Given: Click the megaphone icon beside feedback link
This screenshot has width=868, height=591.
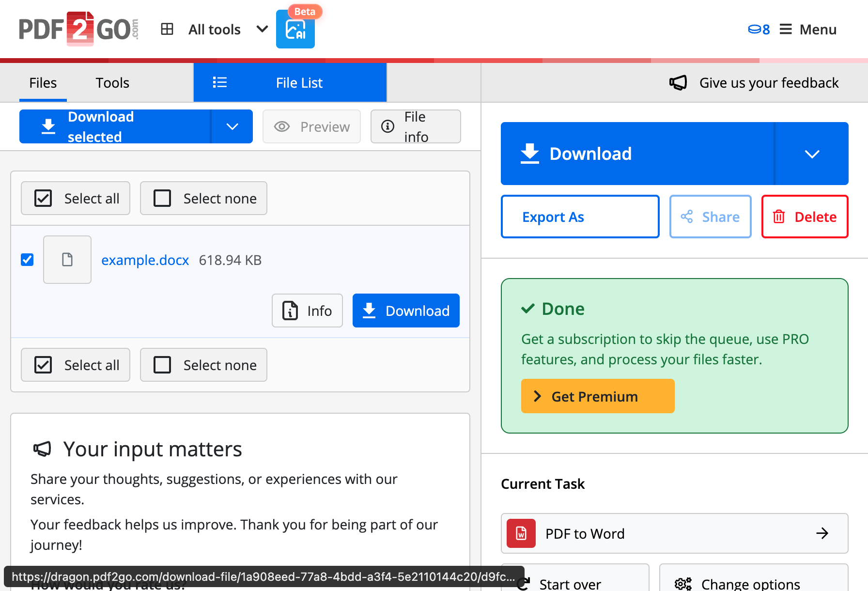Looking at the screenshot, I should point(678,83).
